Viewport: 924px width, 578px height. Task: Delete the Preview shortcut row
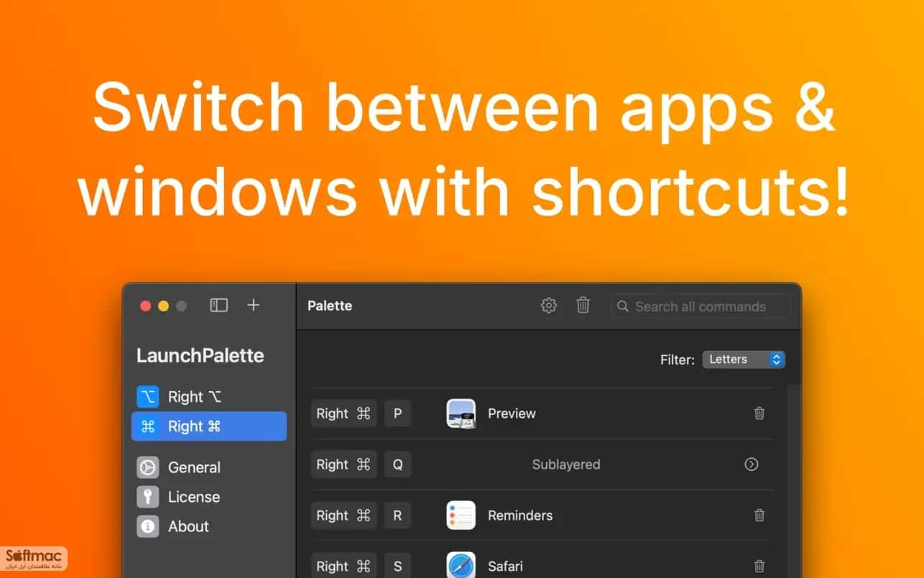pyautogui.click(x=759, y=413)
